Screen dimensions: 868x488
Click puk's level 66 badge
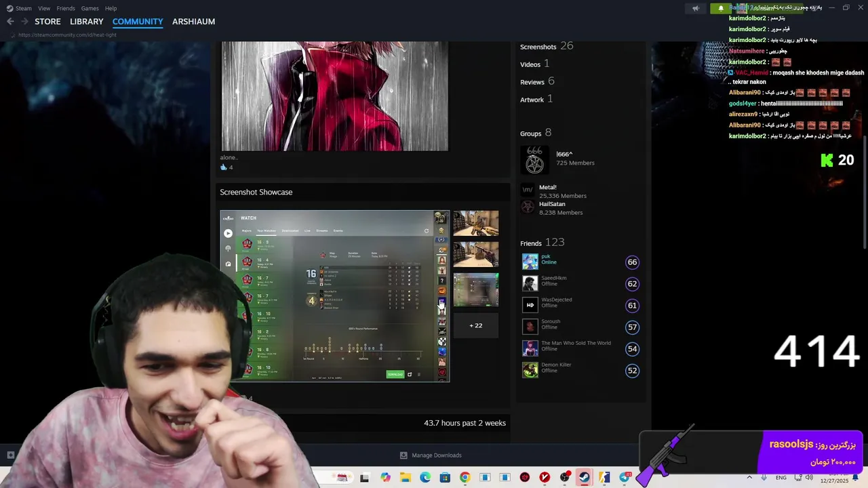tap(632, 262)
